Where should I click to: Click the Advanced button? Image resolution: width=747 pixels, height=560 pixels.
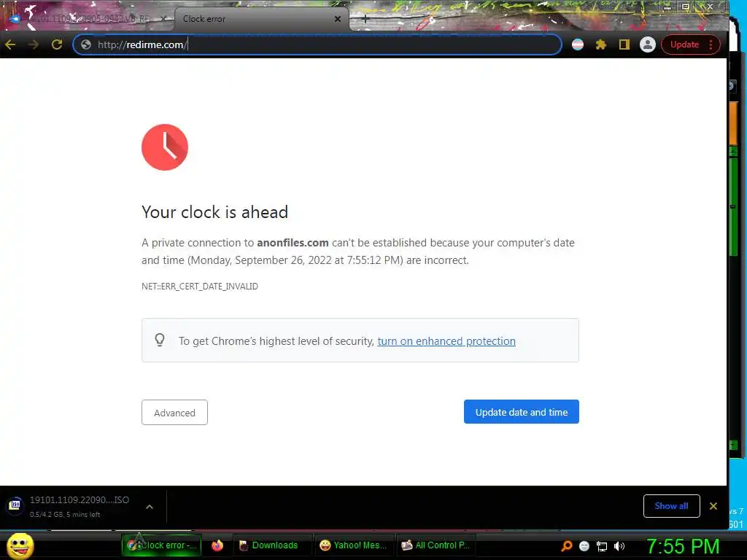pos(174,413)
